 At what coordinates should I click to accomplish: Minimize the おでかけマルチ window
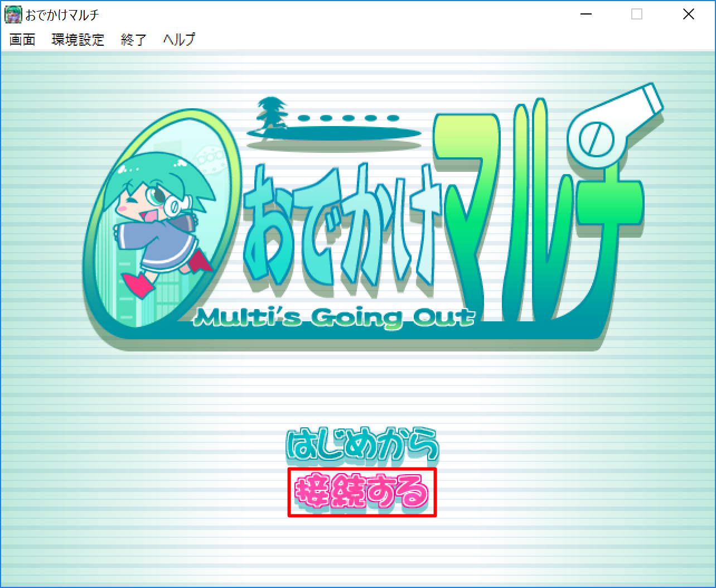pyautogui.click(x=586, y=15)
